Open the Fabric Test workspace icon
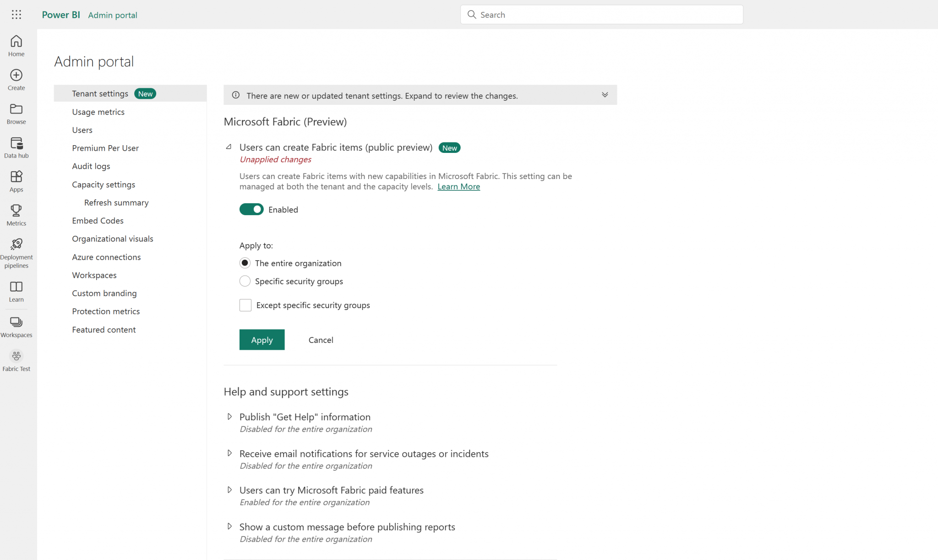Screen dimensions: 938x560 (16, 356)
